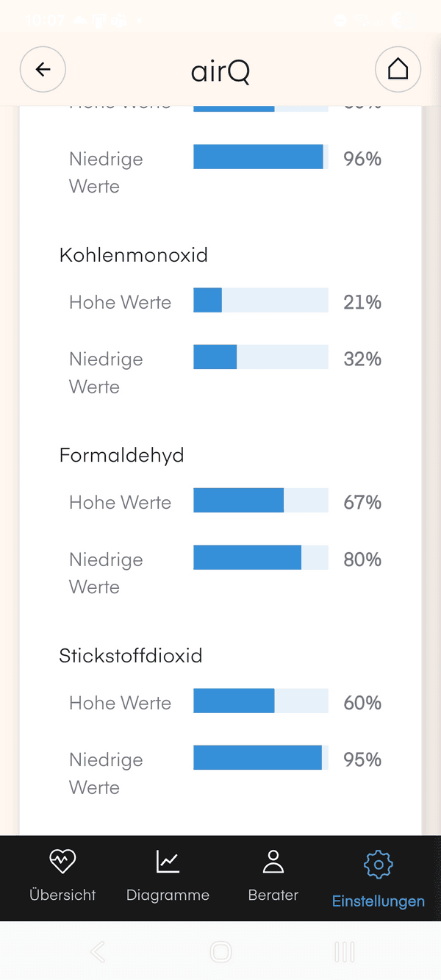Viewport: 441px width, 980px height.
Task: Adjust Formaldehyd Hohe Werte 67% bar
Action: coord(260,501)
